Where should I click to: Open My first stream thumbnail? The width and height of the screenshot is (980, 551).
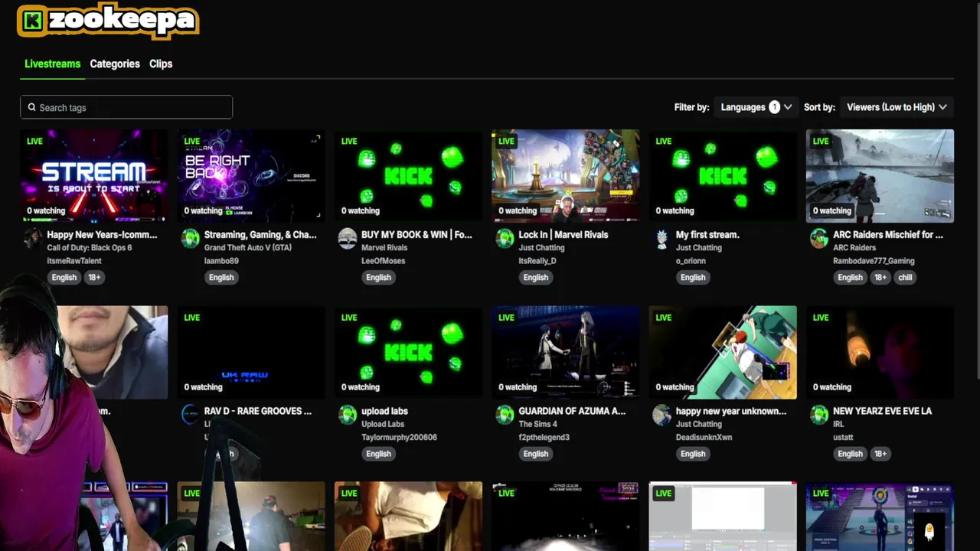point(723,176)
